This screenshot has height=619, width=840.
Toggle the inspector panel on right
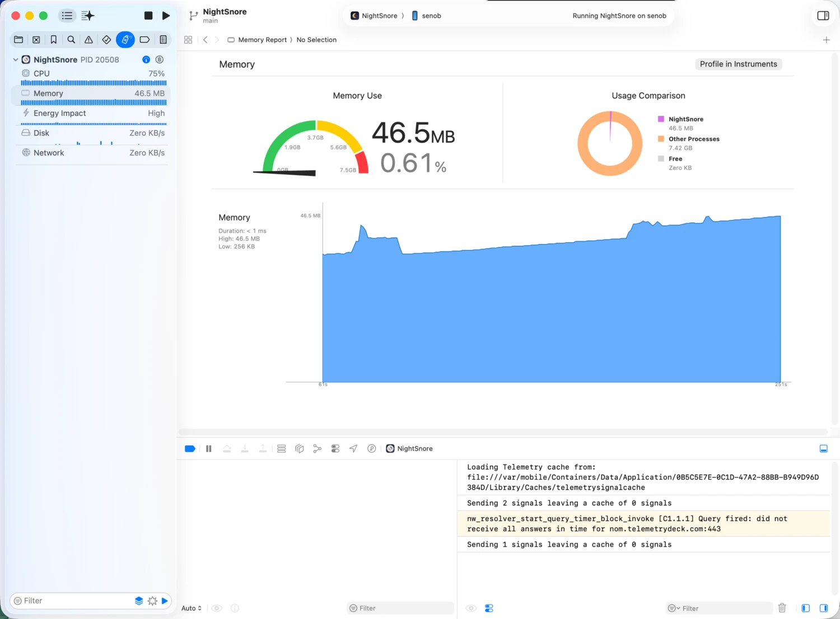823,16
